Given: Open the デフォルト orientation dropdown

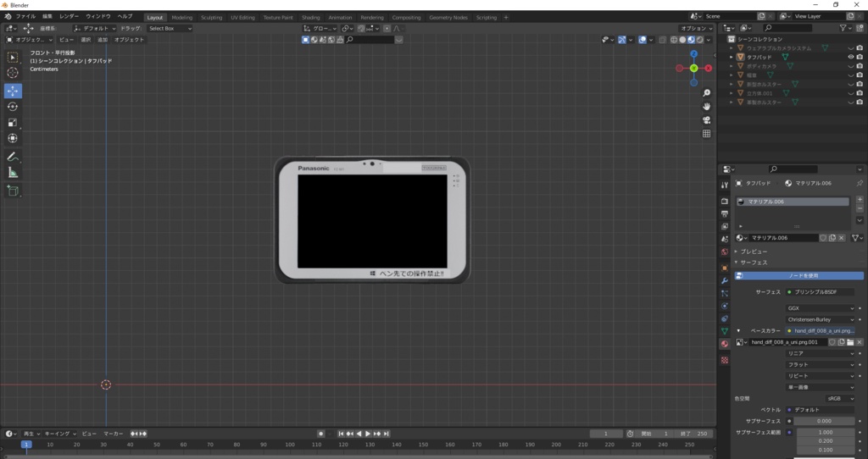Looking at the screenshot, I should [x=95, y=28].
